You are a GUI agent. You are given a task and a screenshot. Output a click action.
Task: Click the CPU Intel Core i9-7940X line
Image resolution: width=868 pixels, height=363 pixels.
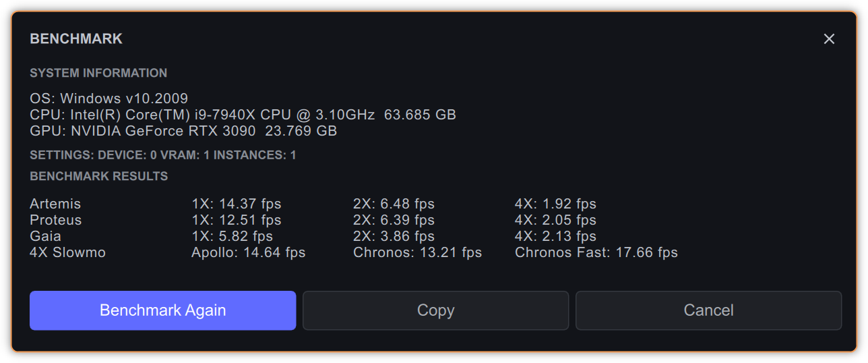243,115
